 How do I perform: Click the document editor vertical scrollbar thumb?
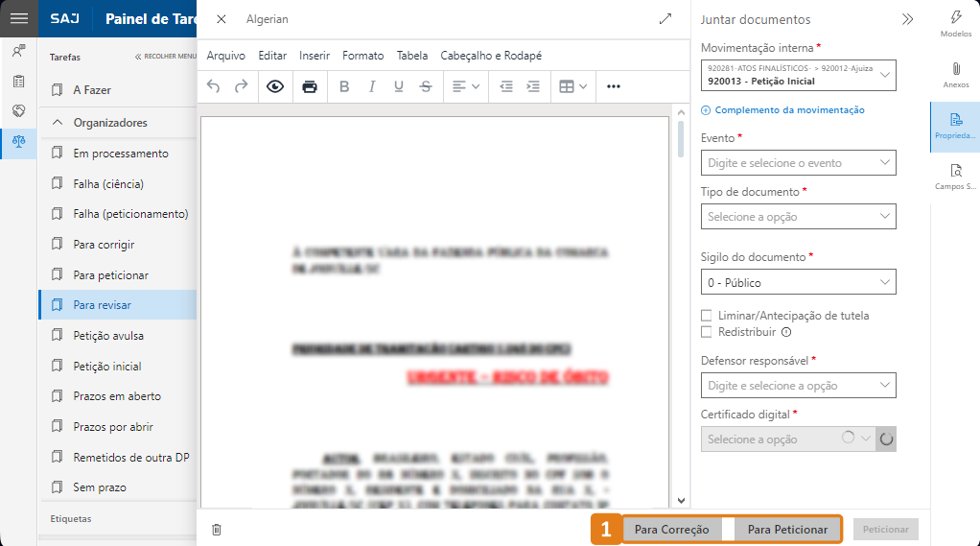click(x=681, y=139)
